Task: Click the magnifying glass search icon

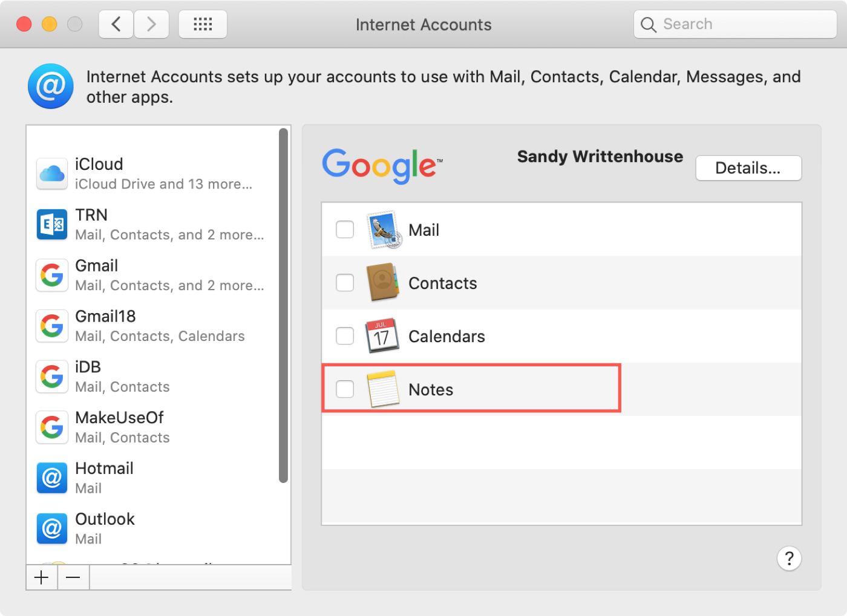Action: tap(649, 25)
